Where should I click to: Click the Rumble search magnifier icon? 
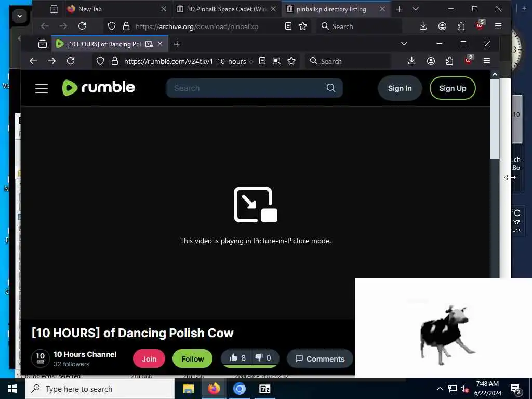tap(331, 88)
